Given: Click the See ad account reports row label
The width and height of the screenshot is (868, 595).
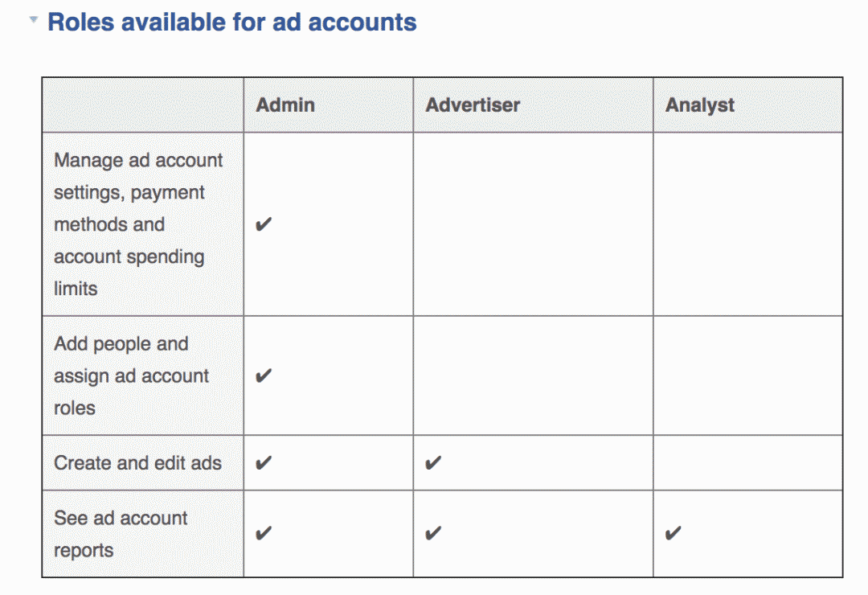Looking at the screenshot, I should pyautogui.click(x=121, y=534).
